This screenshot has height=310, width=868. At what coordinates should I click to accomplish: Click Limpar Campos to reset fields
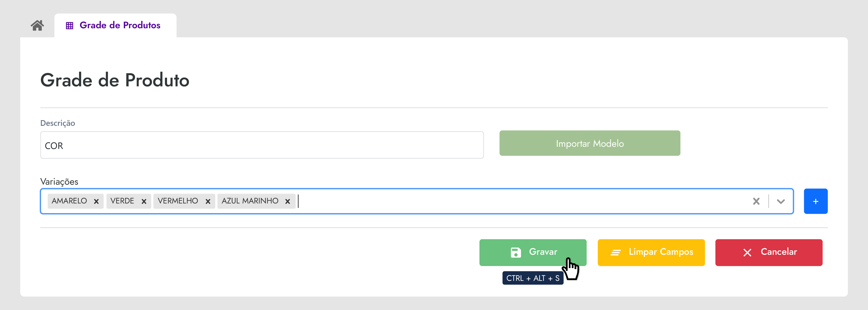click(651, 252)
